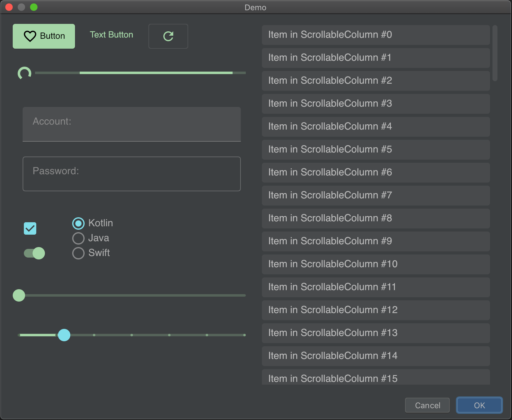Click the blue stepped slider thumb
This screenshot has height=420, width=512.
point(64,335)
